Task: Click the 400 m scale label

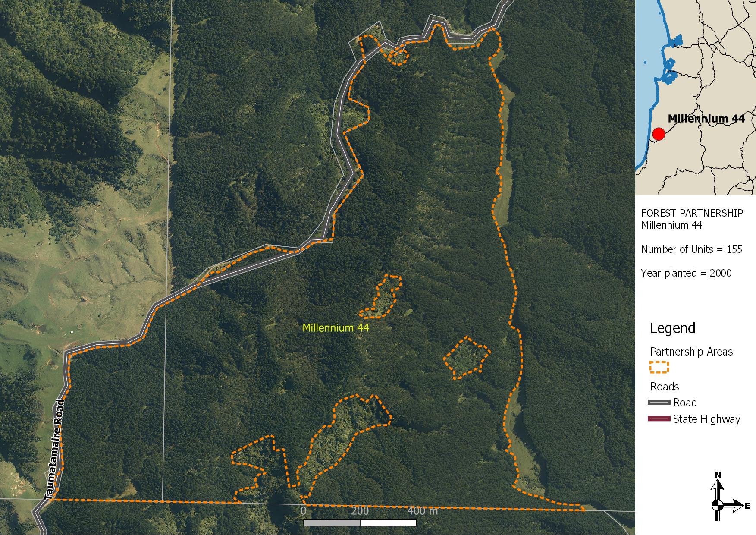Action: click(x=422, y=511)
